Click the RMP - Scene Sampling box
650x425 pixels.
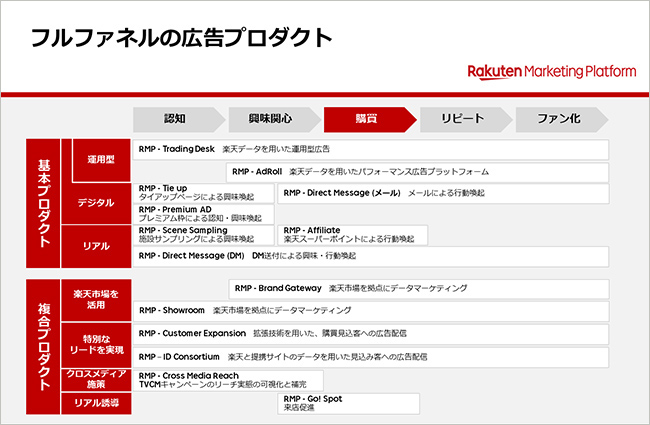click(203, 235)
